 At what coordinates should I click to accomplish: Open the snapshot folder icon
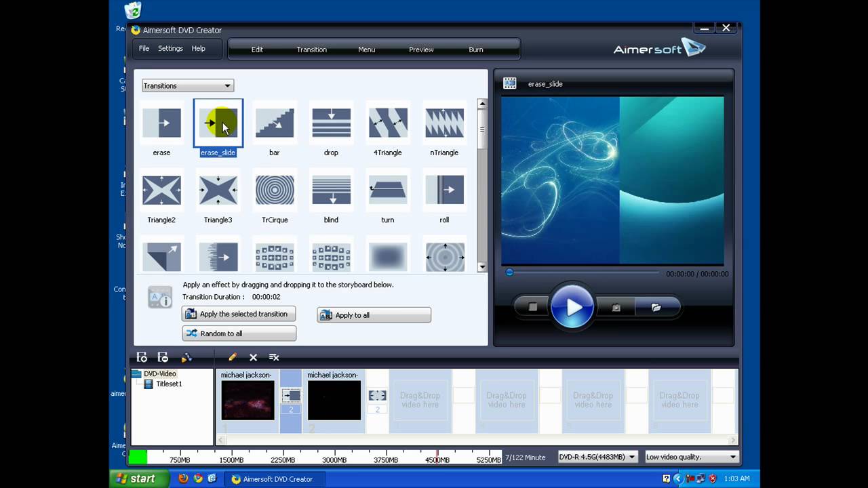click(656, 307)
